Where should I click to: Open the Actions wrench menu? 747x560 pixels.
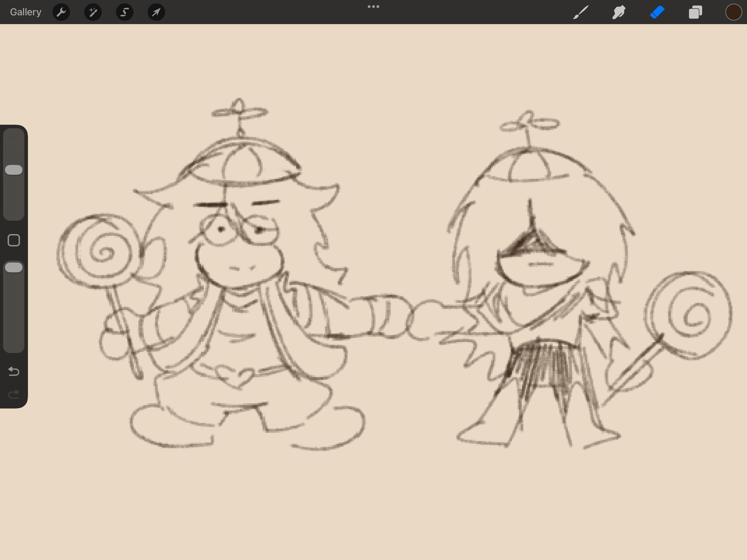[x=61, y=12]
